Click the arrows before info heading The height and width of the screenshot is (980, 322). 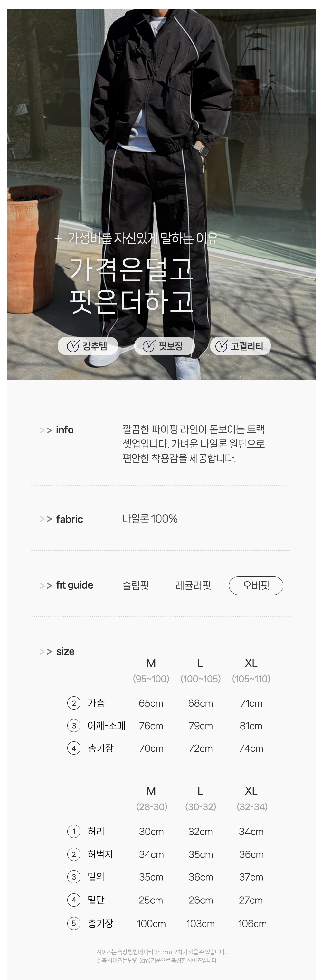(46, 430)
